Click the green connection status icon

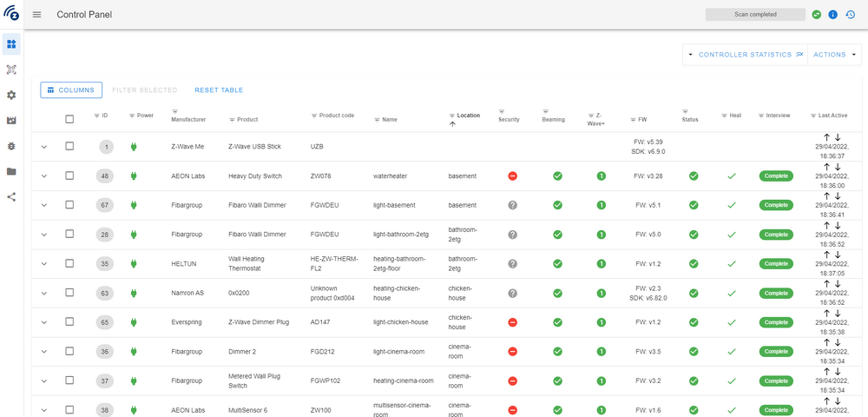[x=816, y=15]
